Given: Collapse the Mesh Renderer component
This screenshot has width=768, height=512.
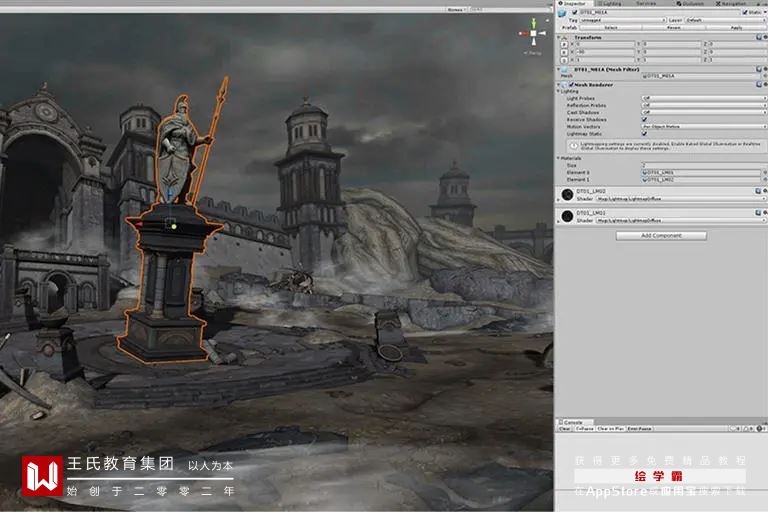Looking at the screenshot, I should 559,85.
